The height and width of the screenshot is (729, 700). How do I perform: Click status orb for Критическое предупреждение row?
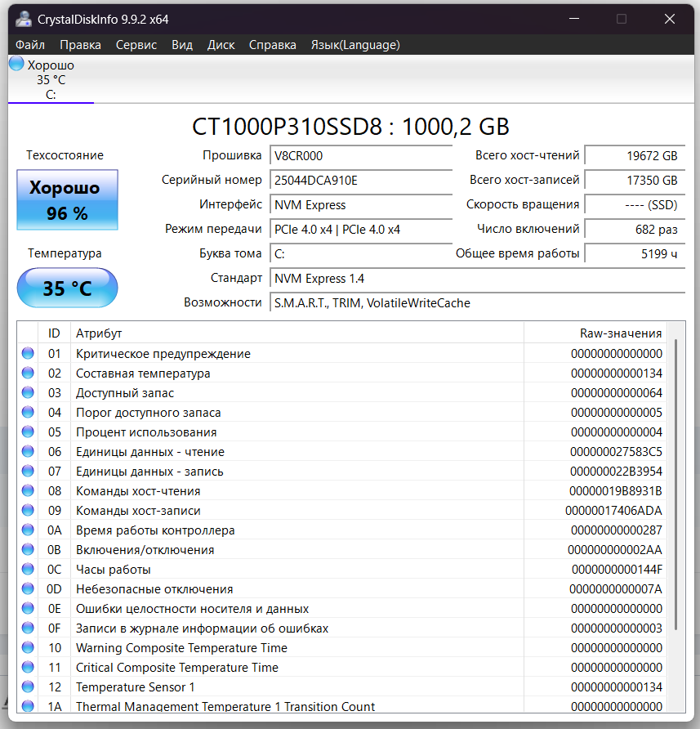(28, 353)
